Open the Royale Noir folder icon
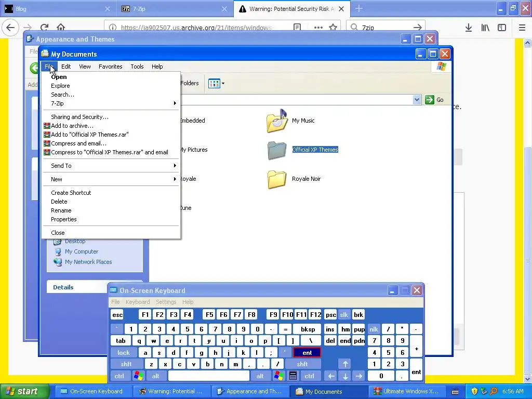 click(x=277, y=179)
